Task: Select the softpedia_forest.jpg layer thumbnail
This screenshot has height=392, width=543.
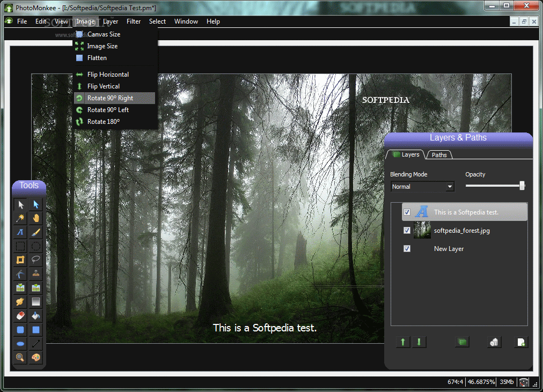Action: click(422, 230)
